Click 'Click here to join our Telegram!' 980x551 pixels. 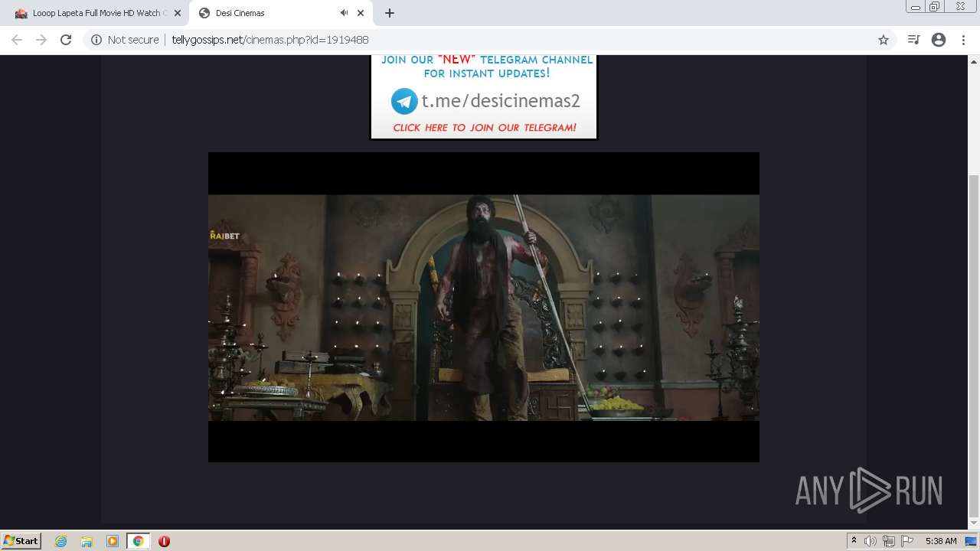485,128
